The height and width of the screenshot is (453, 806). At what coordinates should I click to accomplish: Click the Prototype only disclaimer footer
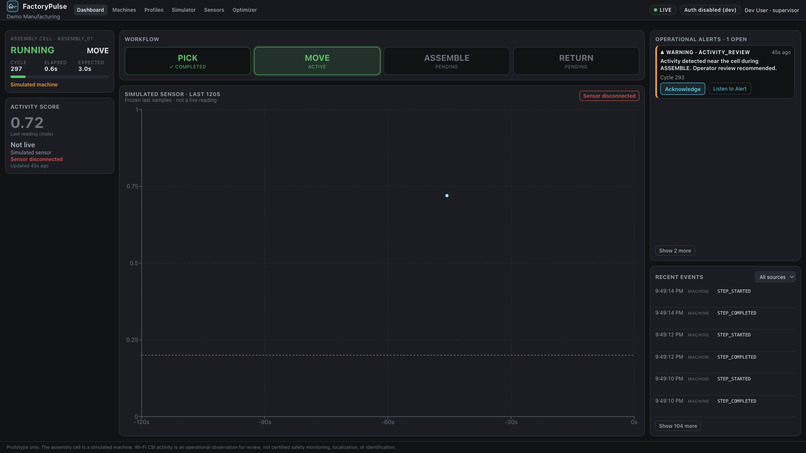click(201, 447)
